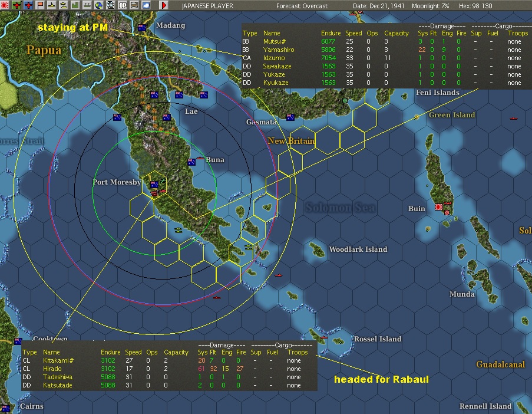Click Hirado's Sys damage value 61
Image resolution: width=532 pixels, height=414 pixels.
tap(201, 369)
